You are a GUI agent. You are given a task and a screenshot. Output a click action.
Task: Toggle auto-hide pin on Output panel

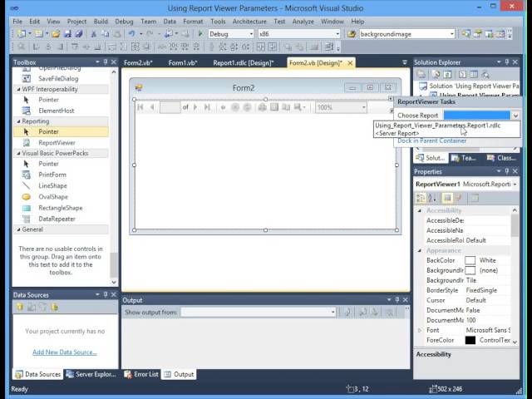click(x=397, y=300)
